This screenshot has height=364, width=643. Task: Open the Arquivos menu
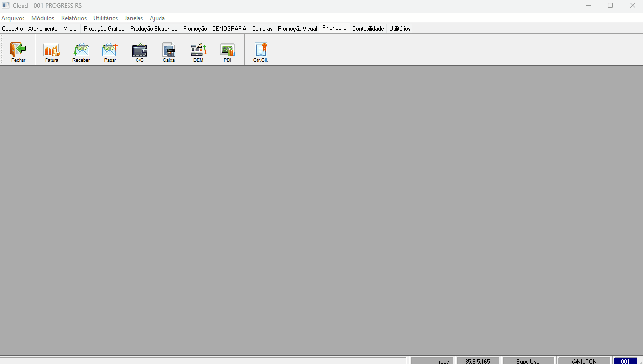(x=13, y=18)
